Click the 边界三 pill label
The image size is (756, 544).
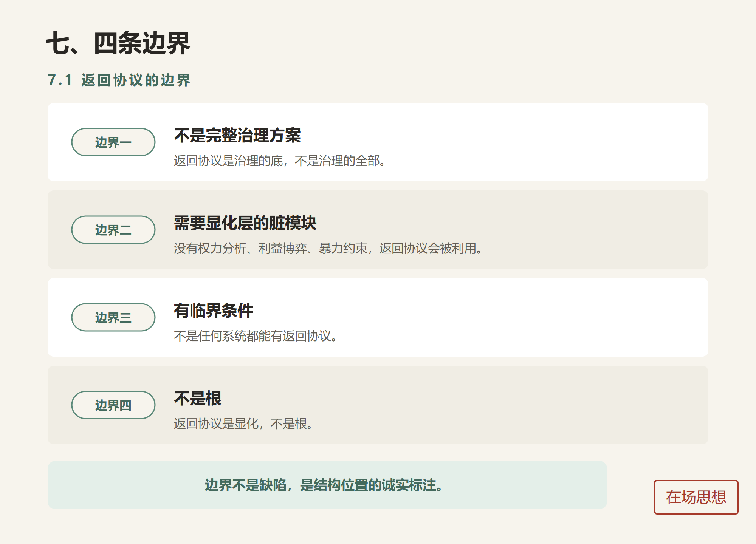113,317
